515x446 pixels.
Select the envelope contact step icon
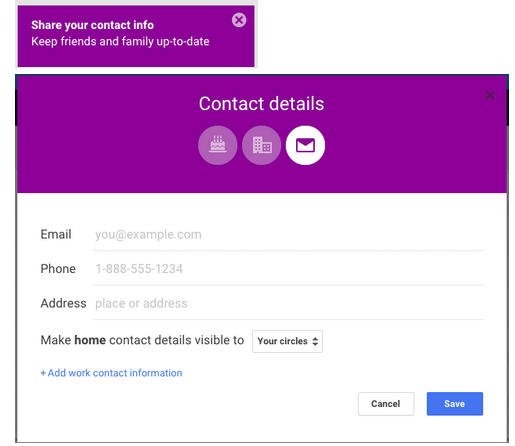pyautogui.click(x=305, y=145)
